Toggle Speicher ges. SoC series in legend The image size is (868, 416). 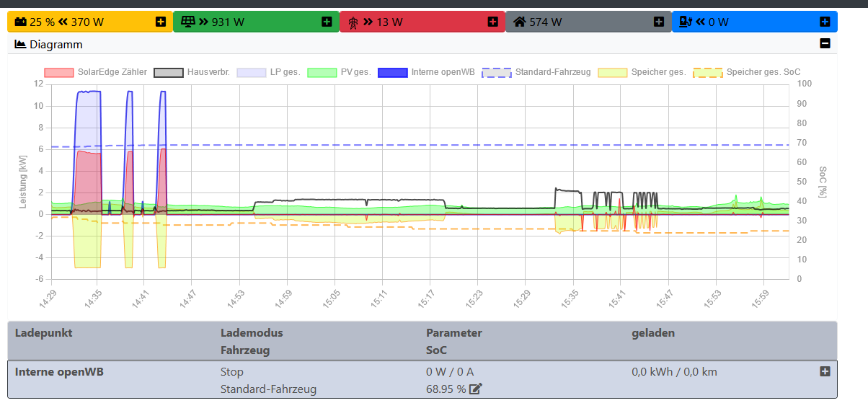[x=747, y=72]
